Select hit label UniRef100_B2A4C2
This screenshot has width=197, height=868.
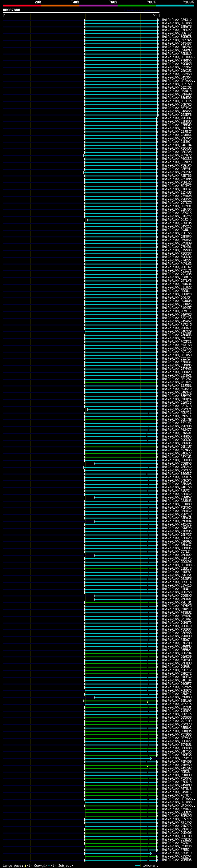[177, 494]
